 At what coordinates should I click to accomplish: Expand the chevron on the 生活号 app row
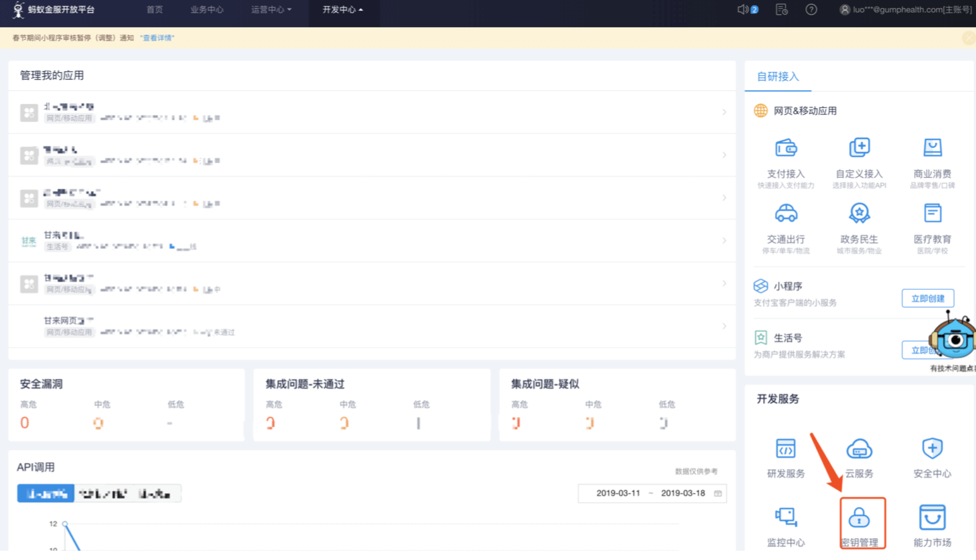(724, 240)
